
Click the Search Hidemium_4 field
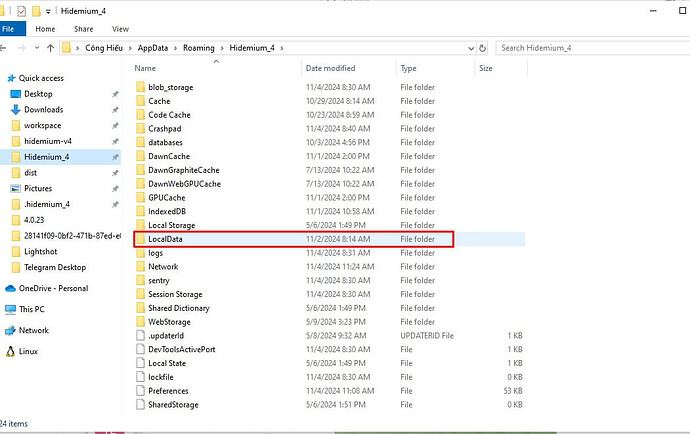(590, 48)
